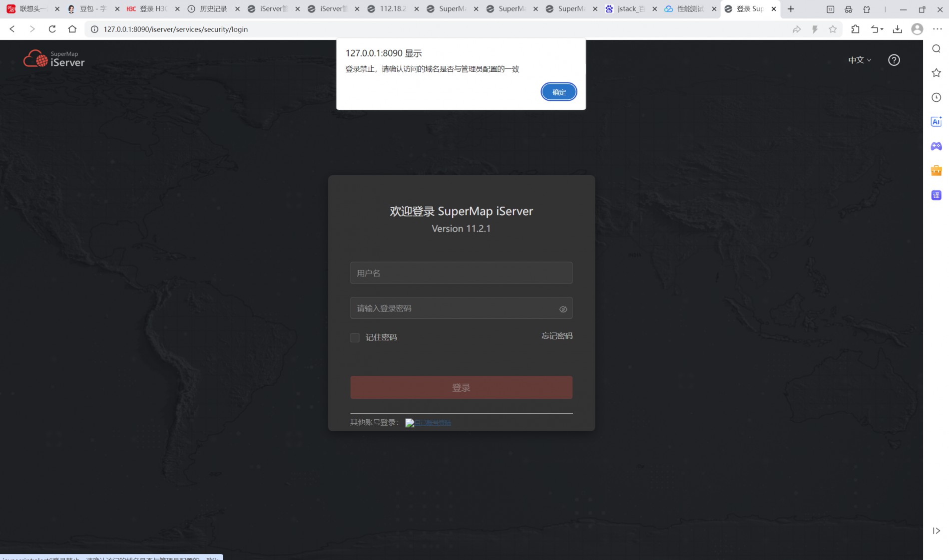Toggle password visibility eye icon
The width and height of the screenshot is (949, 560).
click(563, 309)
